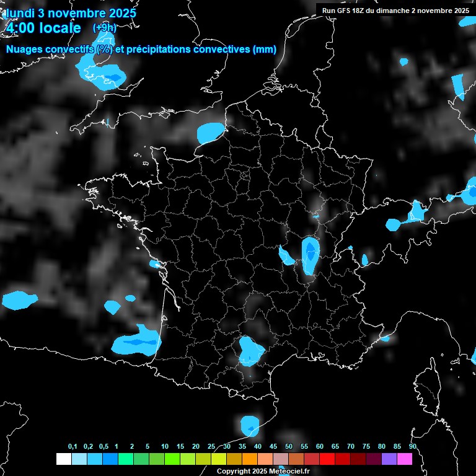Click the '0,1' legend value
The height and width of the screenshot is (476, 476).
73,446
